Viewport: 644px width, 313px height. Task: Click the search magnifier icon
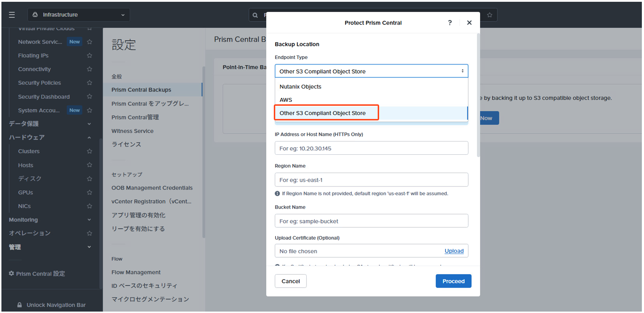point(255,15)
